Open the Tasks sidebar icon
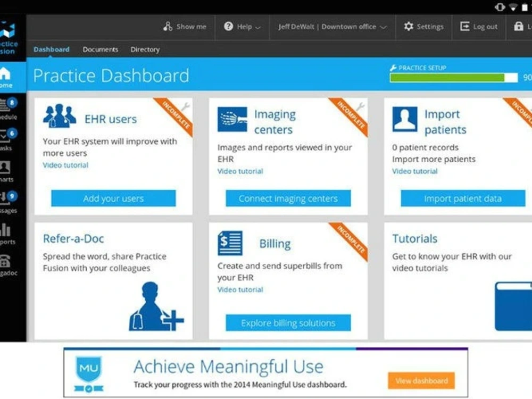 pos(4,136)
